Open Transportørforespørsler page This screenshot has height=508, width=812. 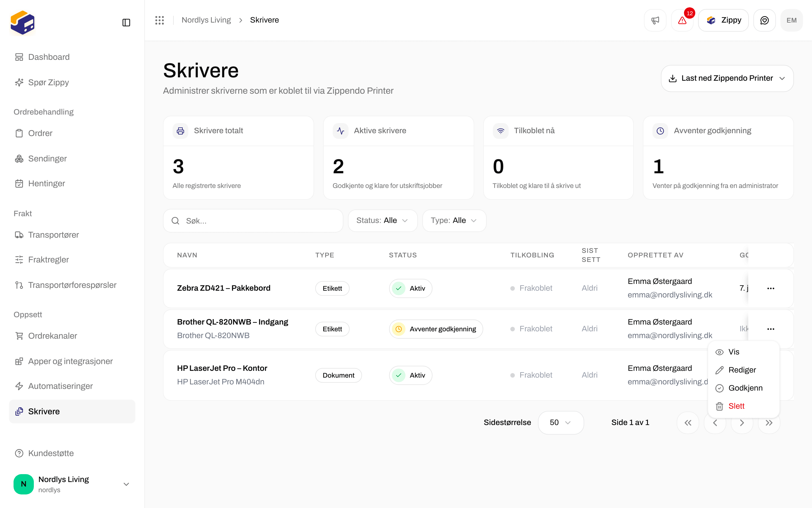72,285
